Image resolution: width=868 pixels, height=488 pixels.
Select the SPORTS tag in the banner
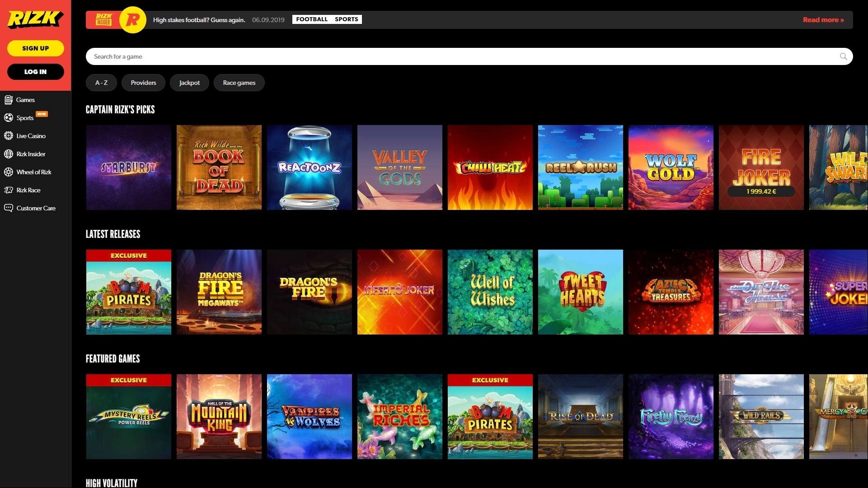click(346, 19)
